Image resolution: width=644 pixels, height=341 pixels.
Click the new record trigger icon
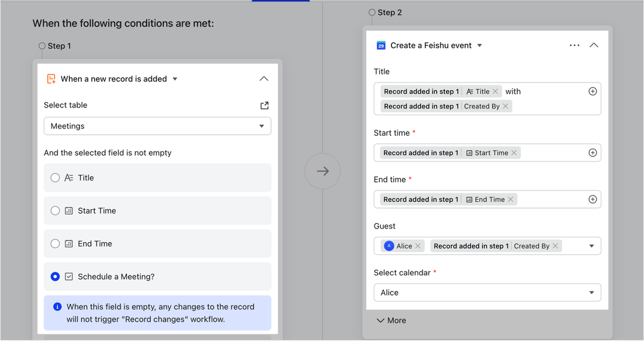coord(51,79)
